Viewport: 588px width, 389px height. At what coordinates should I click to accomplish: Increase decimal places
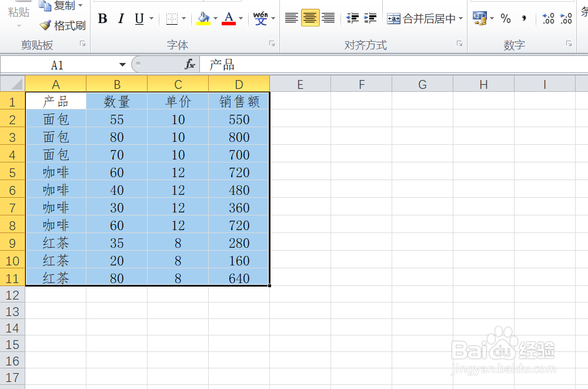(548, 18)
